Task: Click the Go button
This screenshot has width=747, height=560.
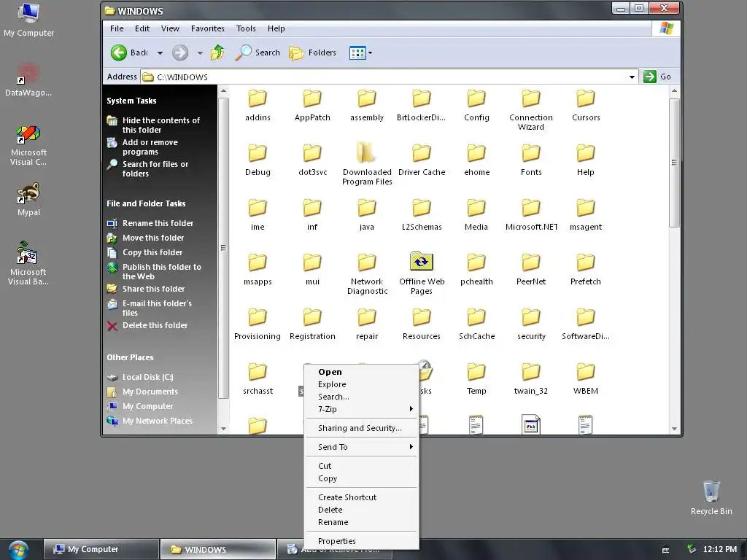Action: coord(657,77)
